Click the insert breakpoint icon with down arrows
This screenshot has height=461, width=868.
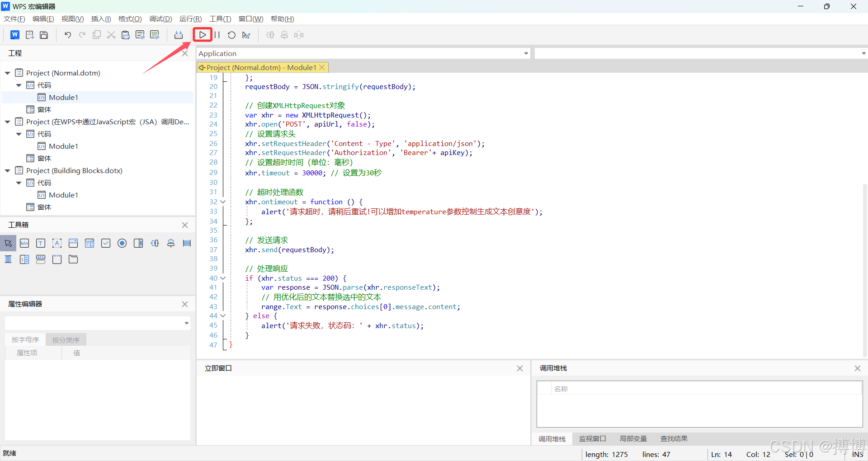[179, 35]
